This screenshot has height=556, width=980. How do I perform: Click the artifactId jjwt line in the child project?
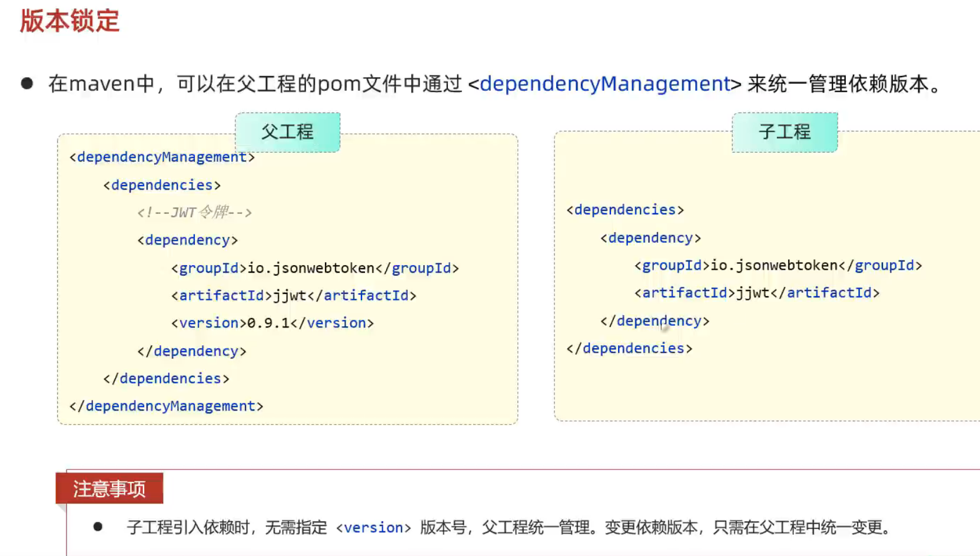click(757, 293)
